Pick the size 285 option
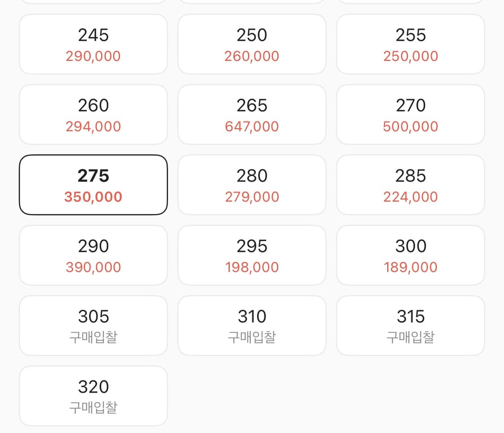Screen dimensions: 504x433 tap(410, 185)
